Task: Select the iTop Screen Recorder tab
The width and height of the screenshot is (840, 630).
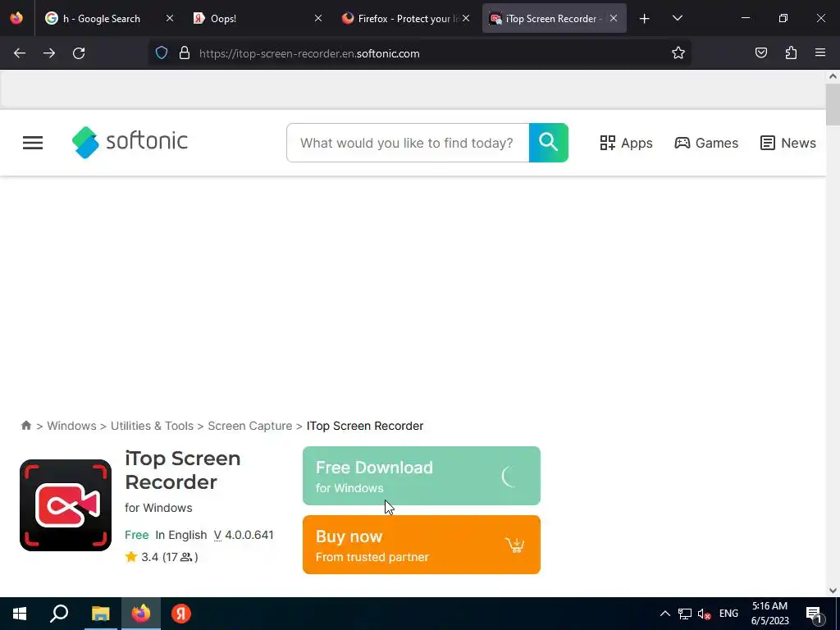Action: click(x=554, y=18)
